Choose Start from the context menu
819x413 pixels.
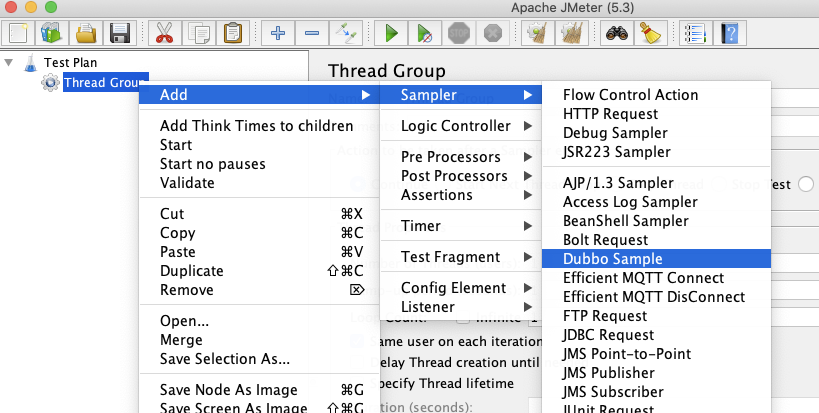pos(259,145)
